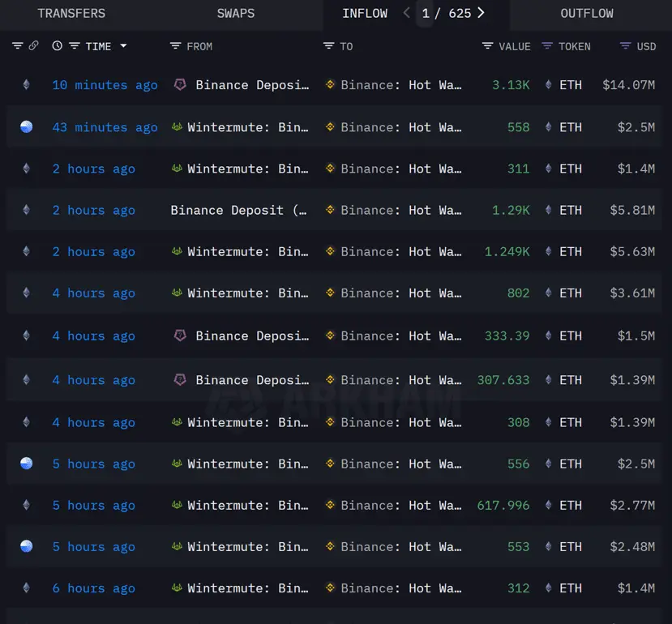Filter by TOKEN column
672x624 pixels.
tap(547, 45)
